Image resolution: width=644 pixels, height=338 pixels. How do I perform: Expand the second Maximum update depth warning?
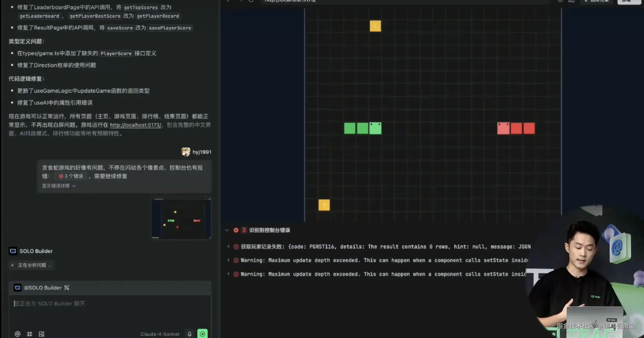228,274
